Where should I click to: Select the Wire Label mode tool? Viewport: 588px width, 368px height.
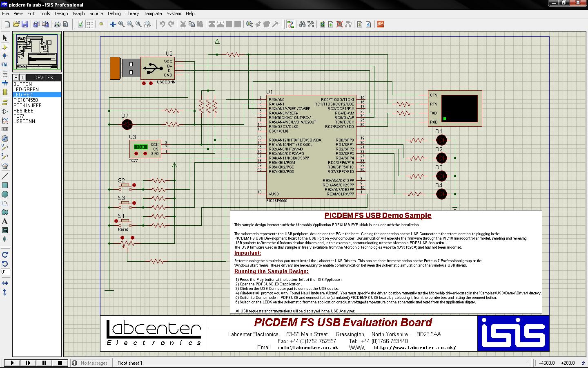click(5, 65)
